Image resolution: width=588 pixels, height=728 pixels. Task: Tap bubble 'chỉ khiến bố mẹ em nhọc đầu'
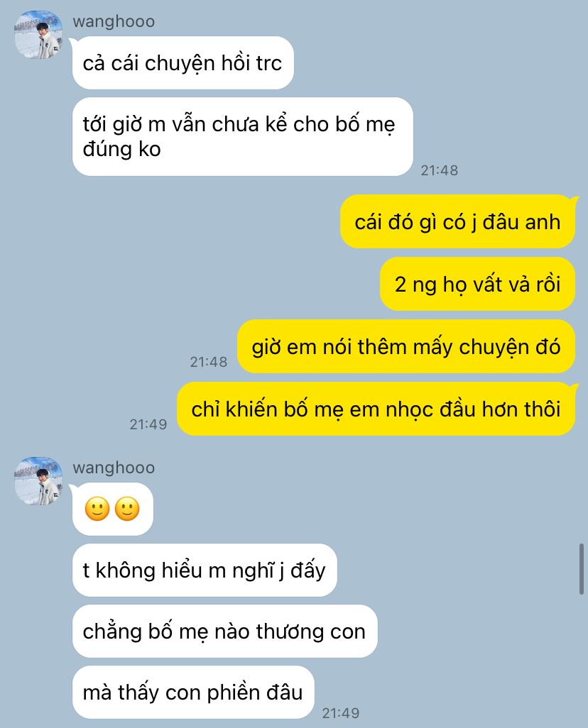[x=376, y=409]
